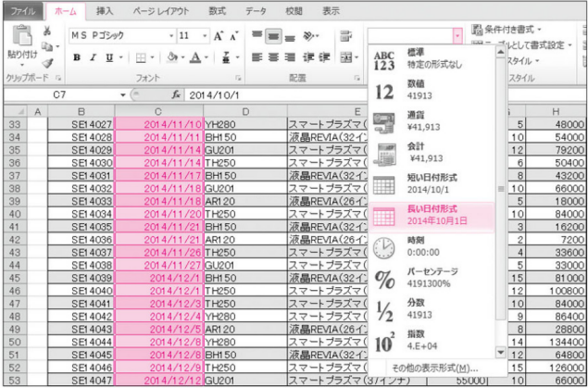Select 指数 scientific format

432,340
